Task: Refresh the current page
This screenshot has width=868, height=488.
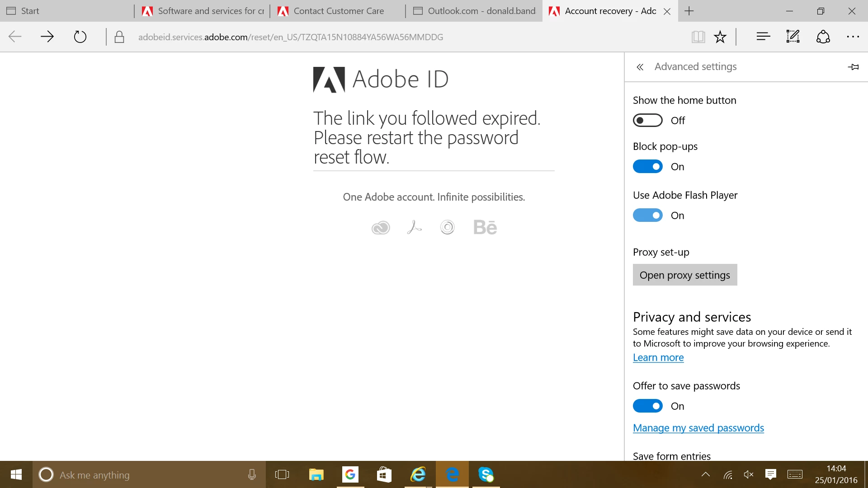Action: (80, 37)
